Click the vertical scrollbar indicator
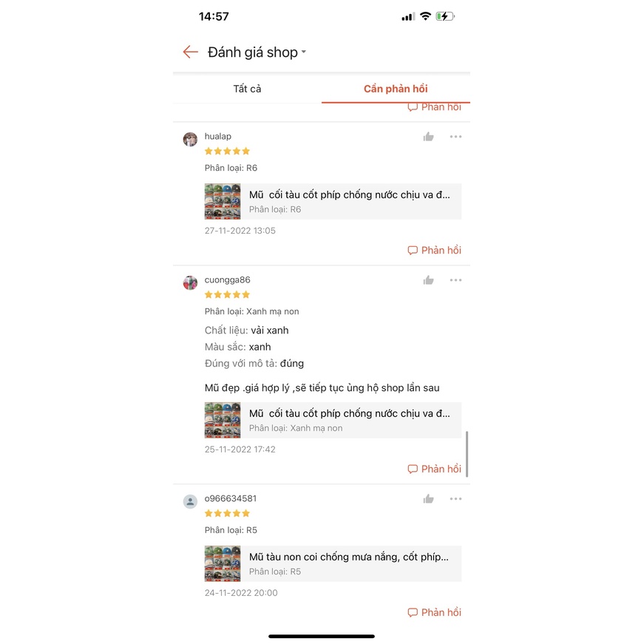The width and height of the screenshot is (644, 644). 467,454
